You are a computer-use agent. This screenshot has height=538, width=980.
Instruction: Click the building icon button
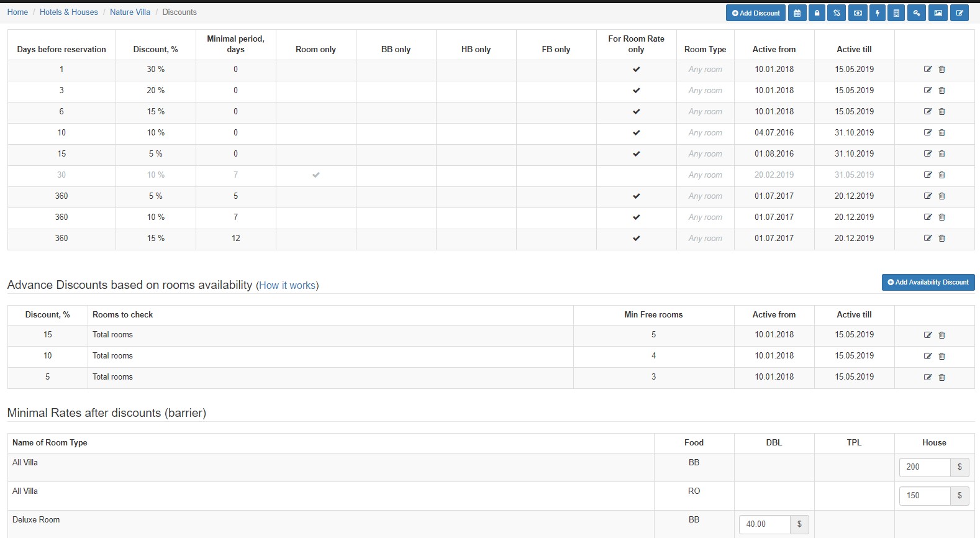[896, 13]
